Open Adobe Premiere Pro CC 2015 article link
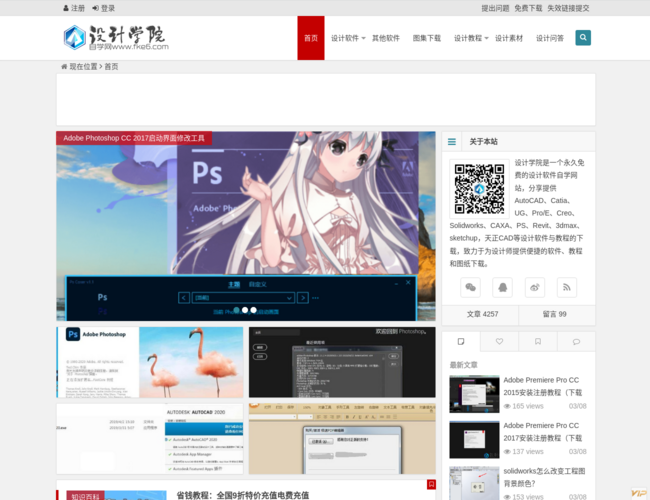 click(543, 386)
